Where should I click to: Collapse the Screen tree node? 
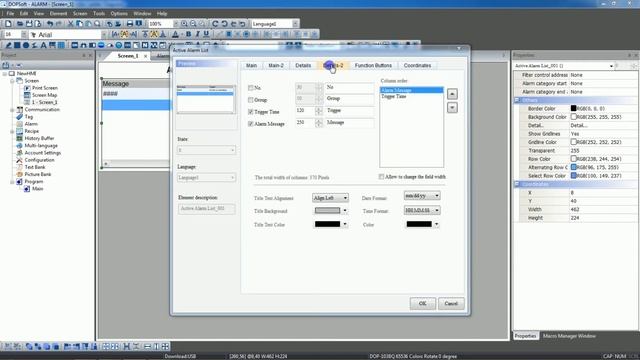click(x=12, y=81)
